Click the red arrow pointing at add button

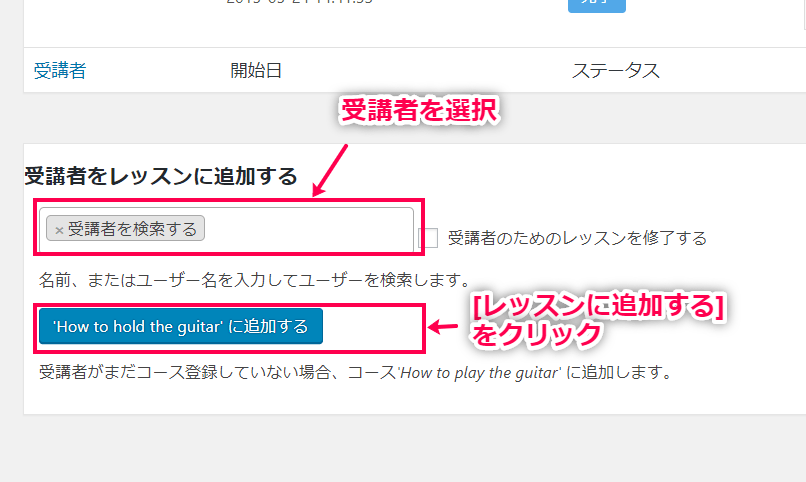(443, 326)
